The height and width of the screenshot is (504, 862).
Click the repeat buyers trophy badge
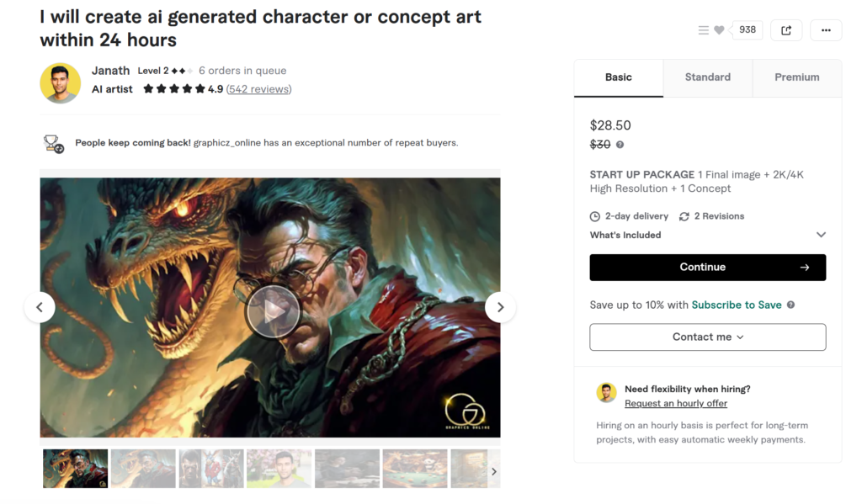coord(53,142)
